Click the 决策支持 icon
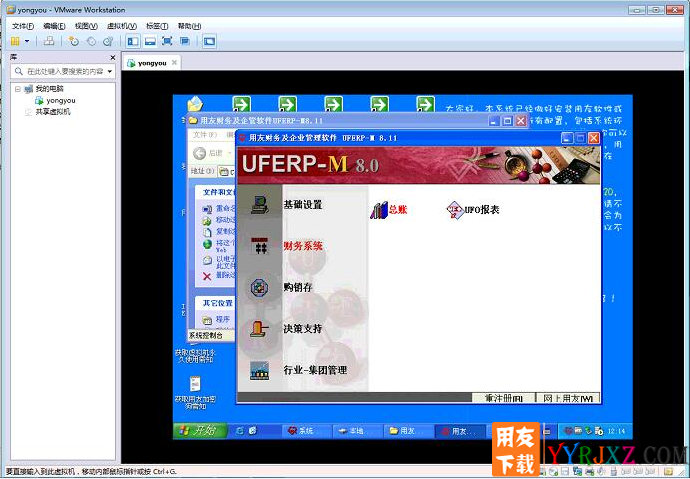Screen dimensions: 690x479 click(x=259, y=329)
